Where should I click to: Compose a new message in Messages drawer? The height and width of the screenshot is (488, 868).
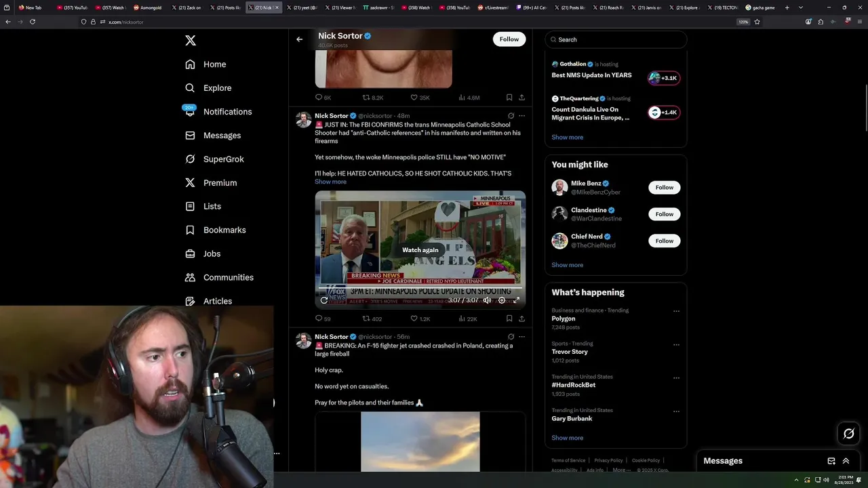click(x=831, y=461)
